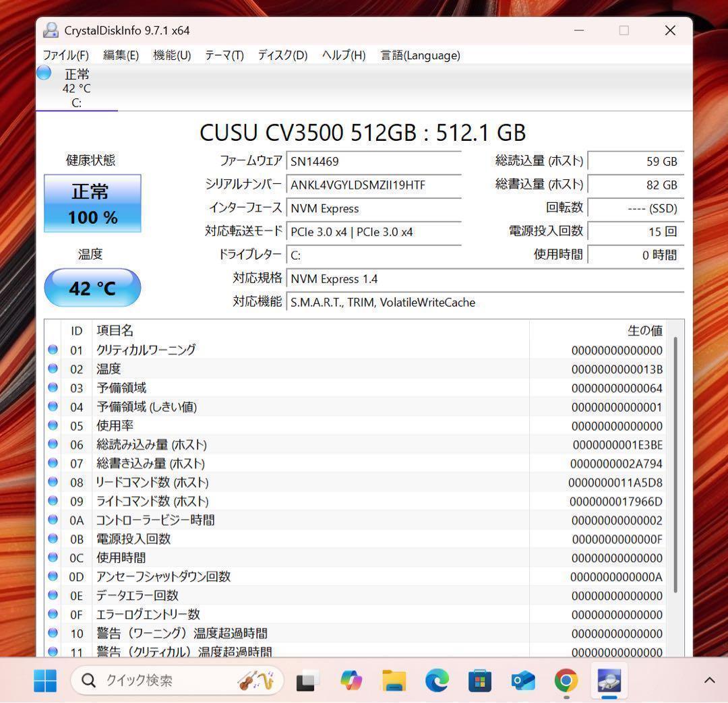Select the 温度 row raw value 0000000000013B

click(617, 369)
